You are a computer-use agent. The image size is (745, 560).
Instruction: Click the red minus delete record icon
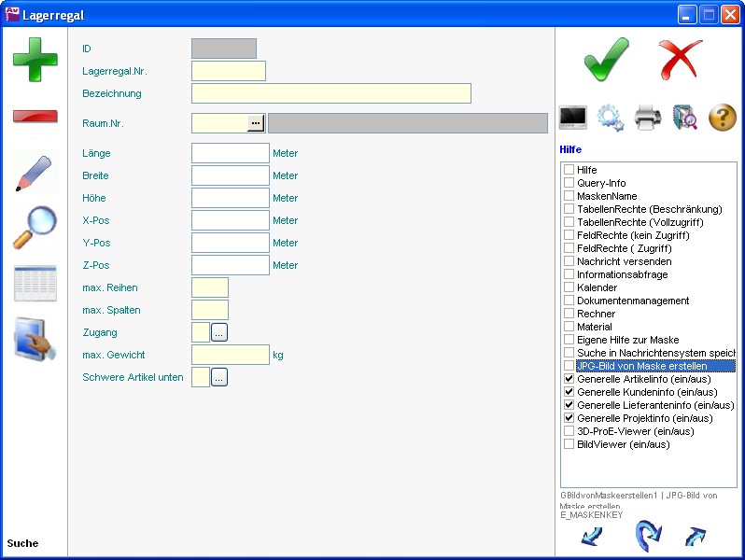coord(35,117)
